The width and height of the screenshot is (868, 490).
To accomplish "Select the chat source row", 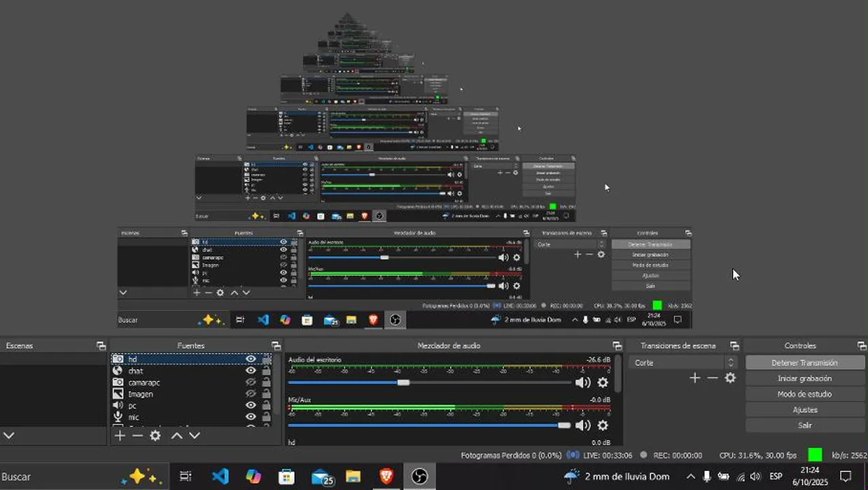I will pyautogui.click(x=191, y=370).
